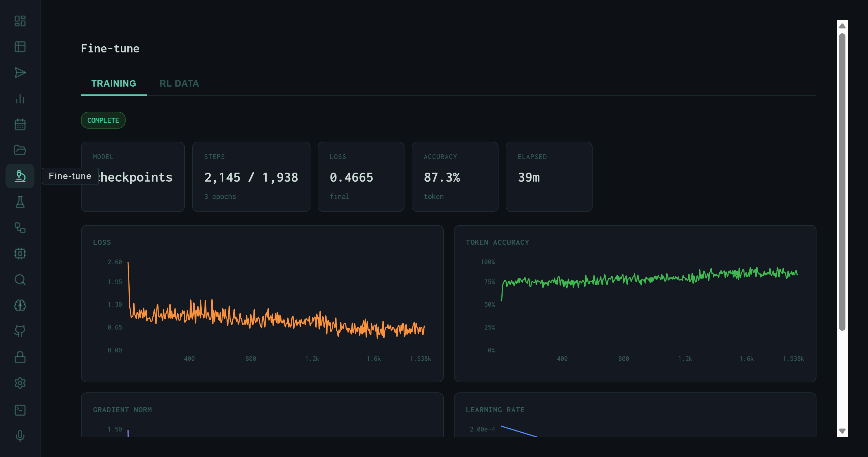Screen dimensions: 868x457
Task: Click the 100% accuracy axis label
Action: (488, 262)
